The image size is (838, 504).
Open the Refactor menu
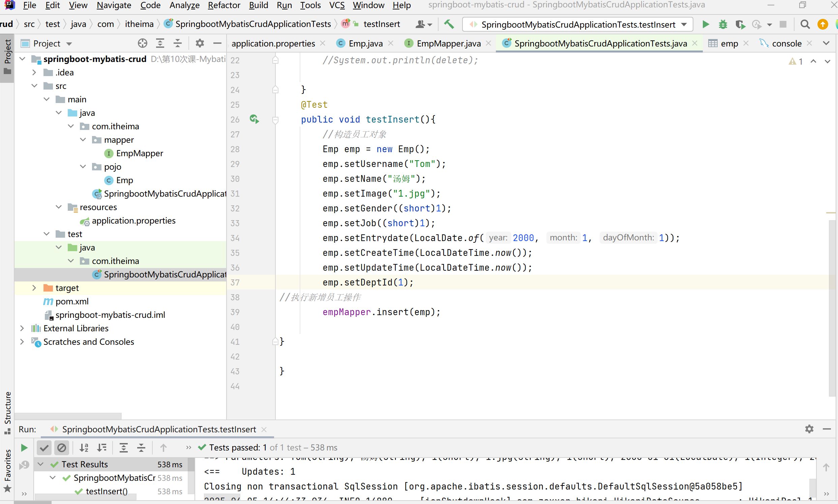(x=224, y=5)
